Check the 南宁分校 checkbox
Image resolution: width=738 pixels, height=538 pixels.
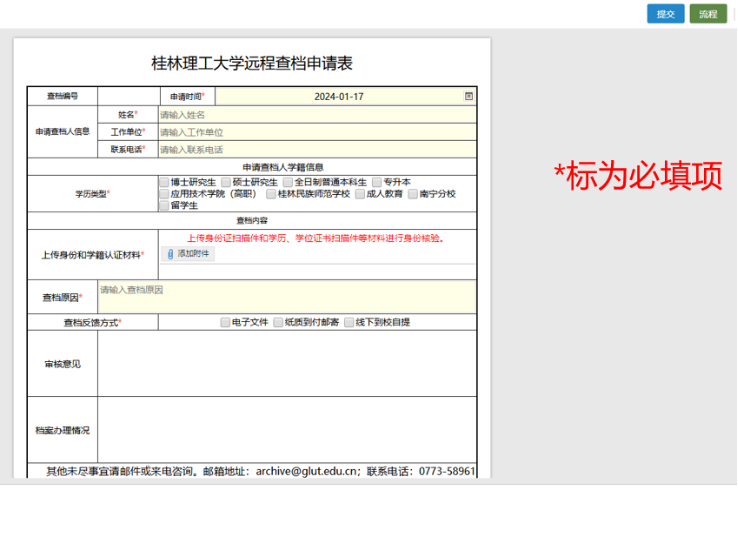413,194
